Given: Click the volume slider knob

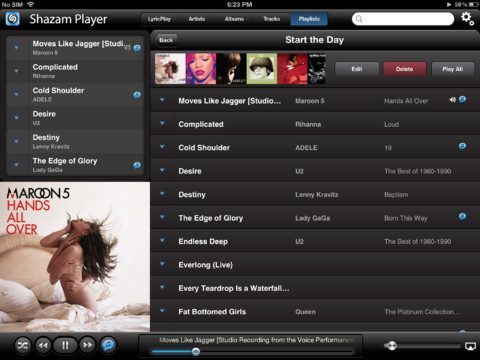Looking at the screenshot, I should 392,346.
